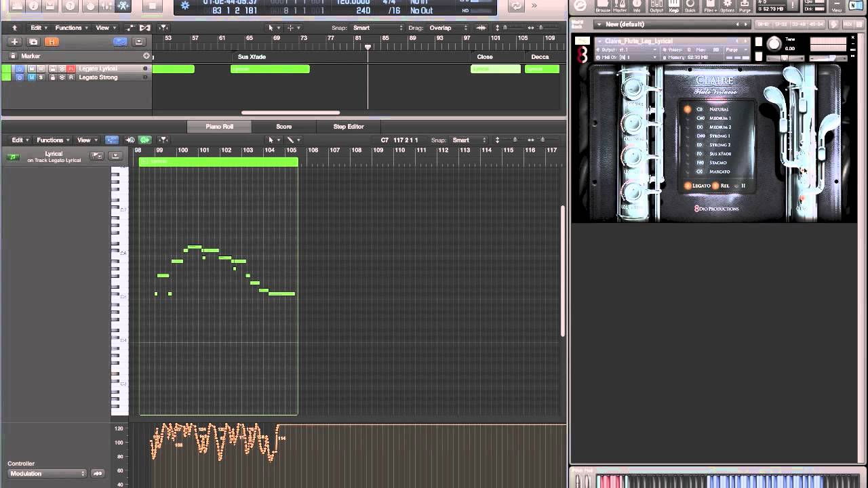Viewport: 868px width, 488px height.
Task: Click the green Lyrical region in Piano Roll
Action: (x=218, y=161)
